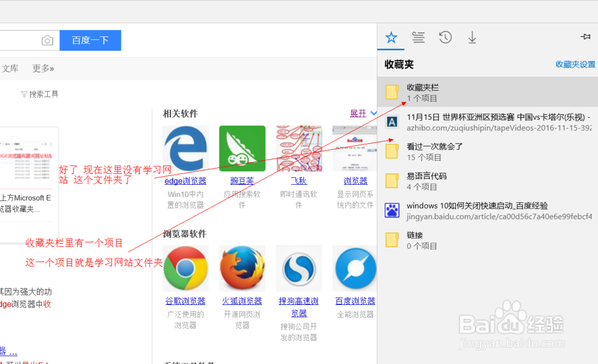Switch to the Favorites star tab
The height and width of the screenshot is (364, 598).
[x=391, y=37]
